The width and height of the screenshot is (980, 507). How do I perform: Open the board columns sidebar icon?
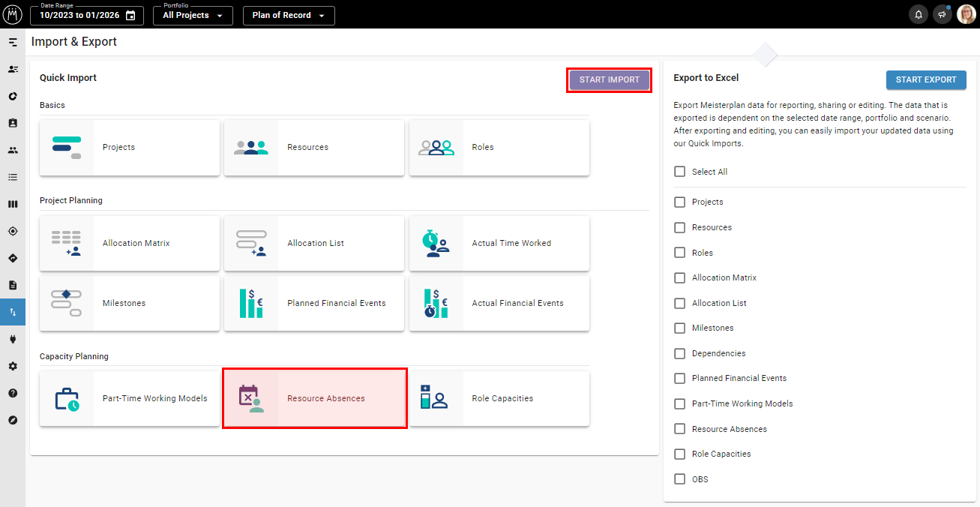13,204
